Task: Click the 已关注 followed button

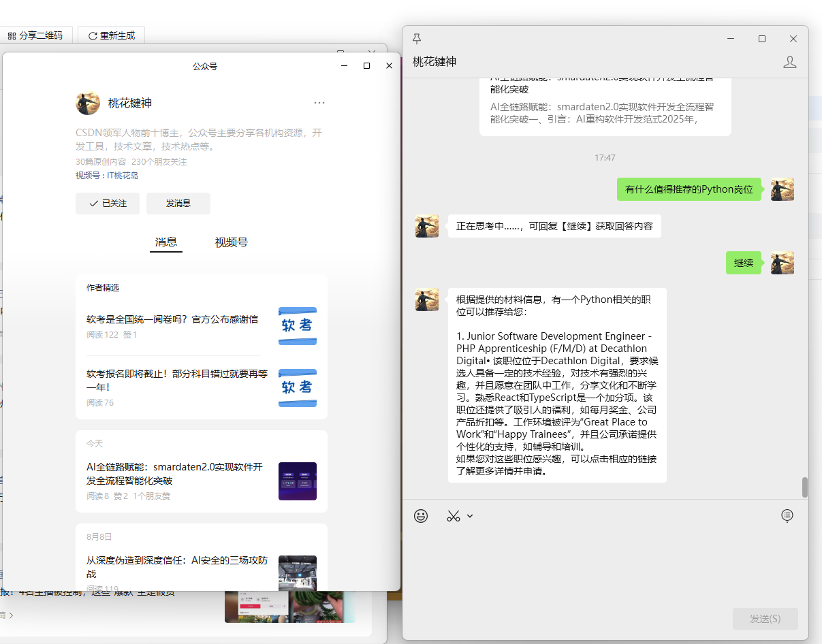Action: 108,204
